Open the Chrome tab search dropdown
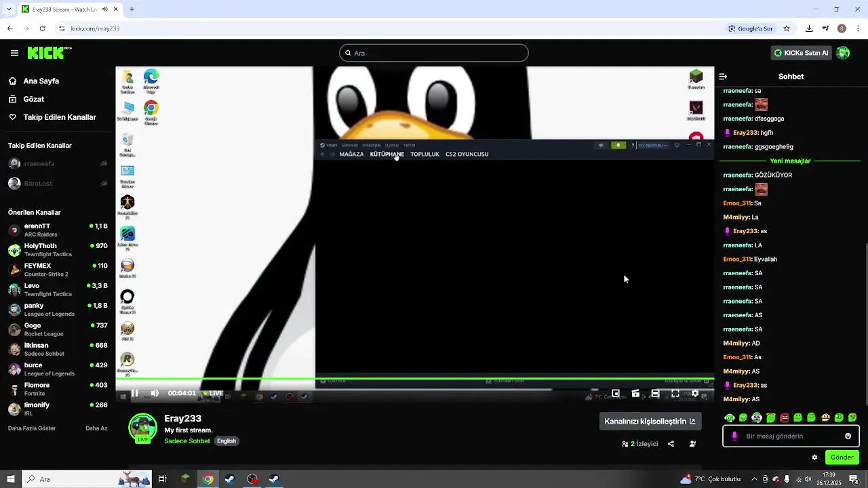Image resolution: width=868 pixels, height=488 pixels. (9, 9)
